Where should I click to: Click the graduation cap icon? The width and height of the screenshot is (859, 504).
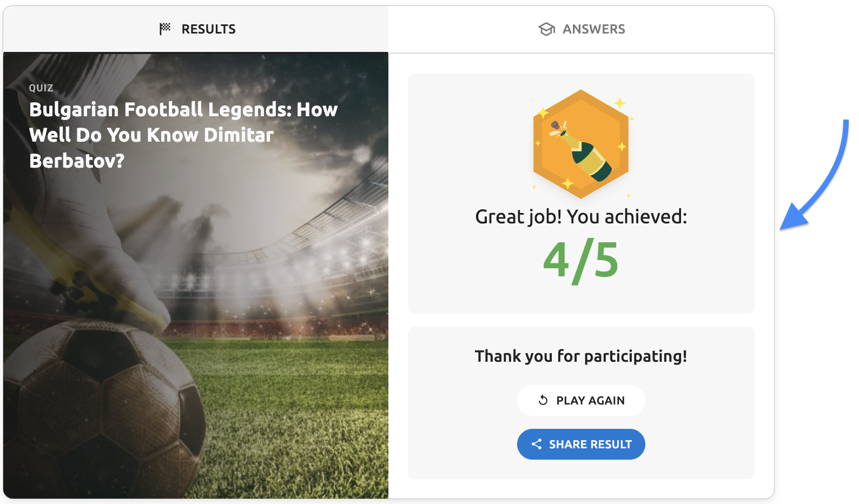point(546,29)
